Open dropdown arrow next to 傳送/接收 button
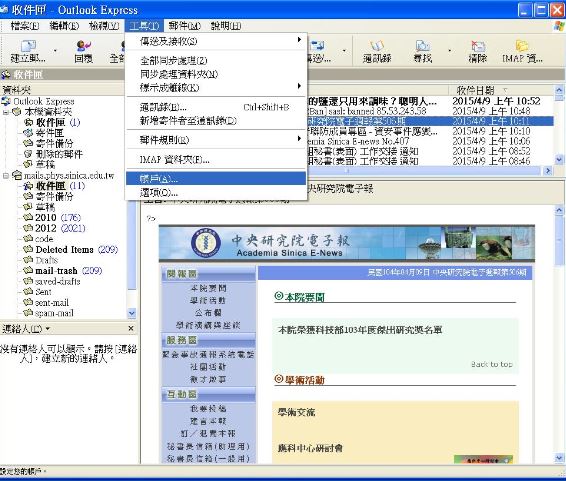The height and width of the screenshot is (481, 566). pos(344,51)
